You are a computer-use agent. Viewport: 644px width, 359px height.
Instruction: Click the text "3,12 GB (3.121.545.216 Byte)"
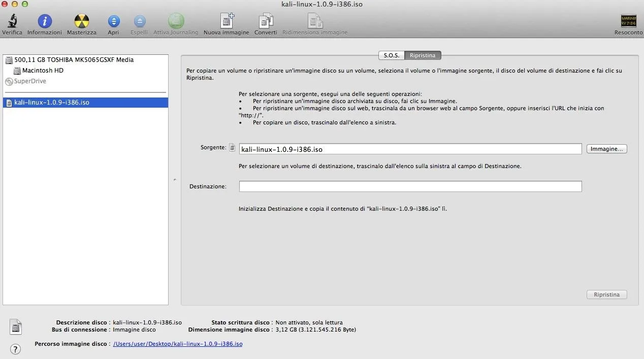click(x=315, y=330)
